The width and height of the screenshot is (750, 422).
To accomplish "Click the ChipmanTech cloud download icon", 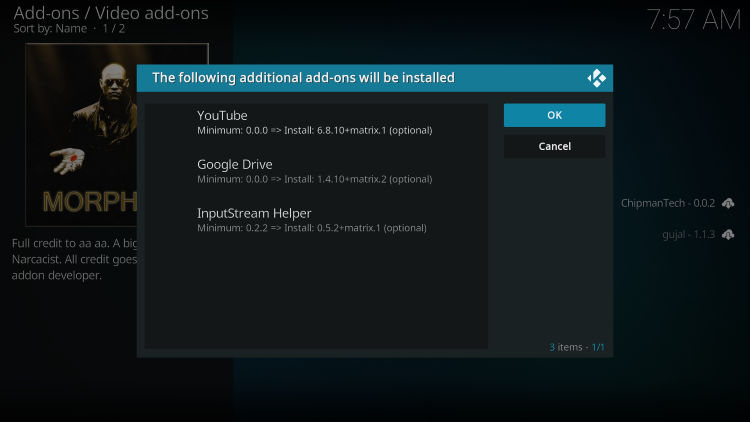I will (x=728, y=203).
